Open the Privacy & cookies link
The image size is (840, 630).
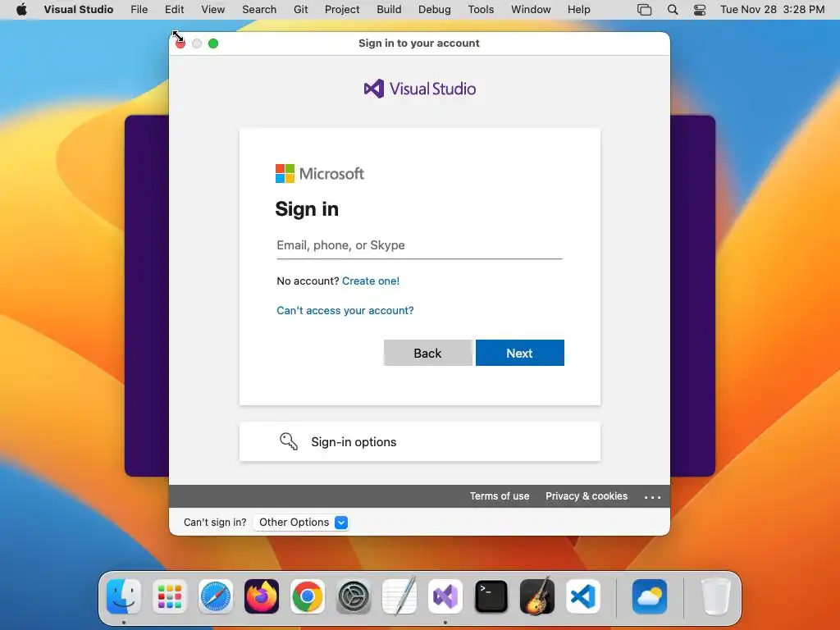click(587, 496)
